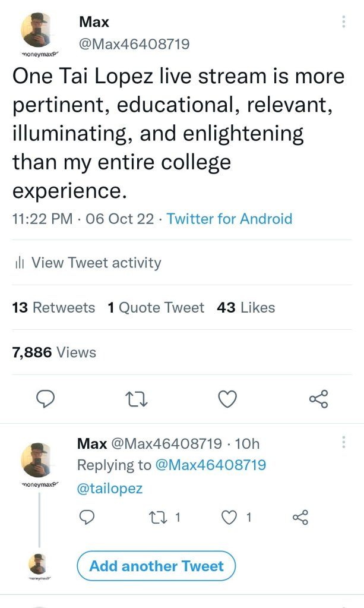Click the bar chart analytics icon
The image size is (364, 608).
(19, 262)
